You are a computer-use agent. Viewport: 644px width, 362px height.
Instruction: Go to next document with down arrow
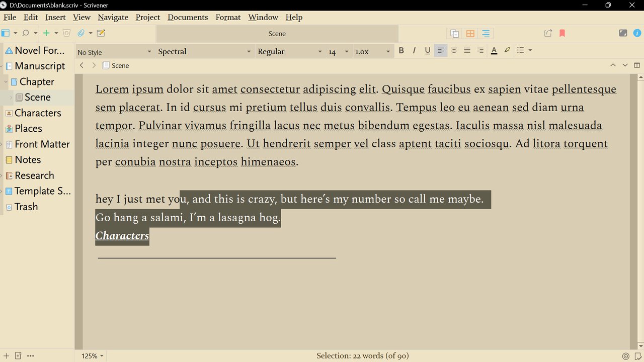pyautogui.click(x=625, y=65)
